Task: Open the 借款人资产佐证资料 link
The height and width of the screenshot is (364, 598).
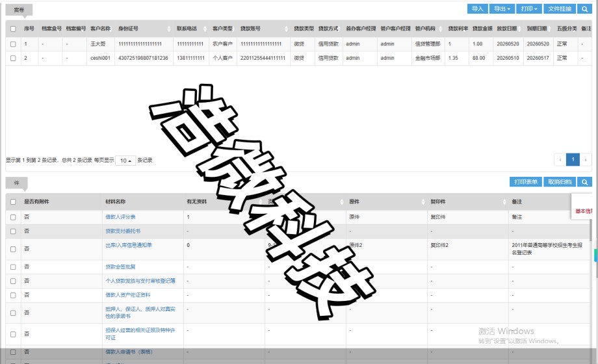Action: point(128,295)
